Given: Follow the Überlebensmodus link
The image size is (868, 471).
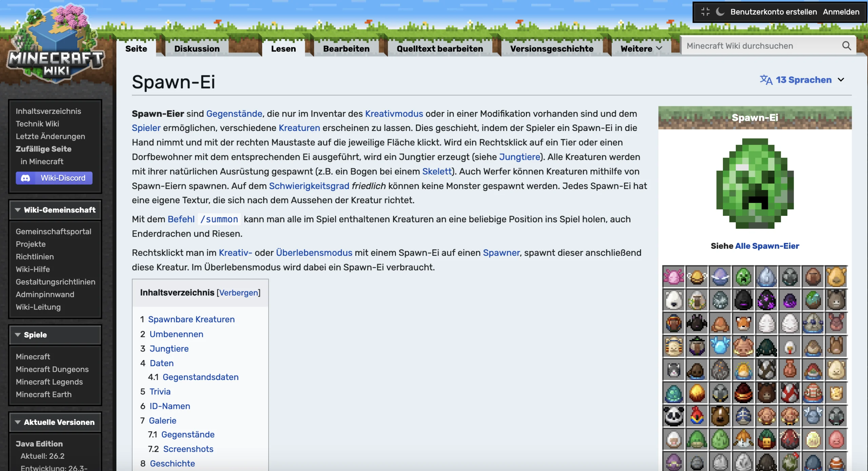Looking at the screenshot, I should point(314,253).
